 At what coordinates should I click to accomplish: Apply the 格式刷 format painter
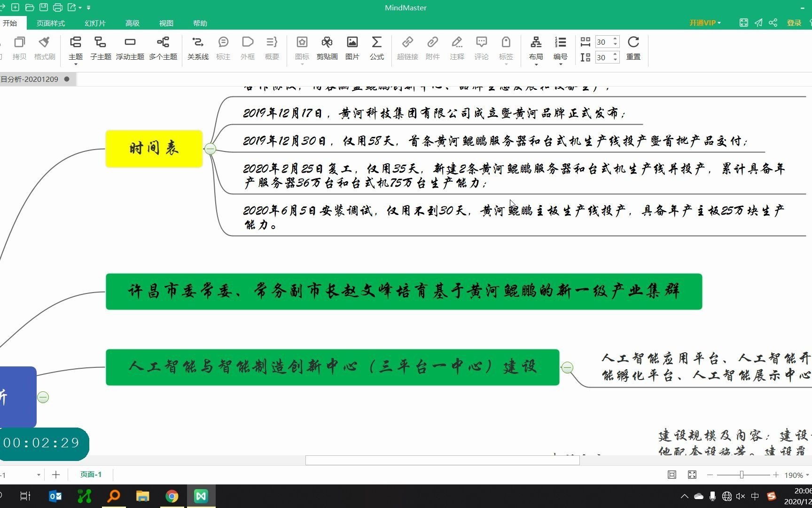tap(44, 48)
